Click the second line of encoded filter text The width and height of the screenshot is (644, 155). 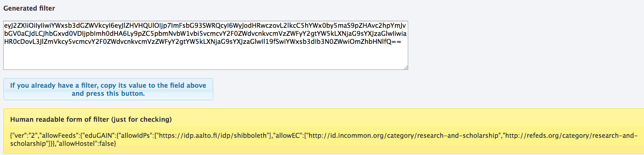pyautogui.click(x=205, y=34)
